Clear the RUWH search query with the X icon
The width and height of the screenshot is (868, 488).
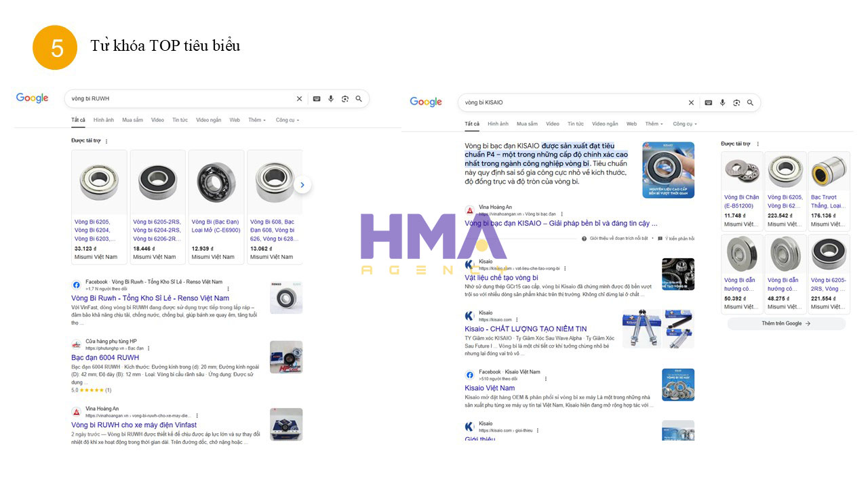(x=299, y=98)
